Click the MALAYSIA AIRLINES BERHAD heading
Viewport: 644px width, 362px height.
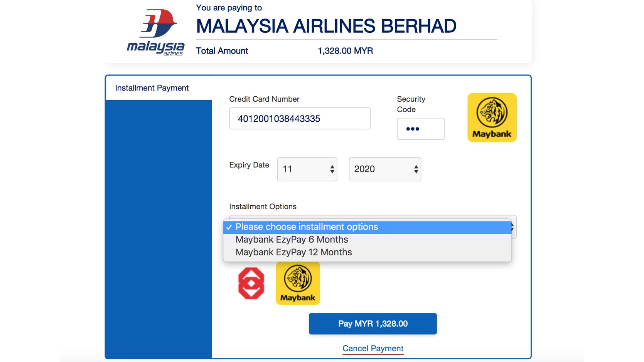pyautogui.click(x=326, y=26)
